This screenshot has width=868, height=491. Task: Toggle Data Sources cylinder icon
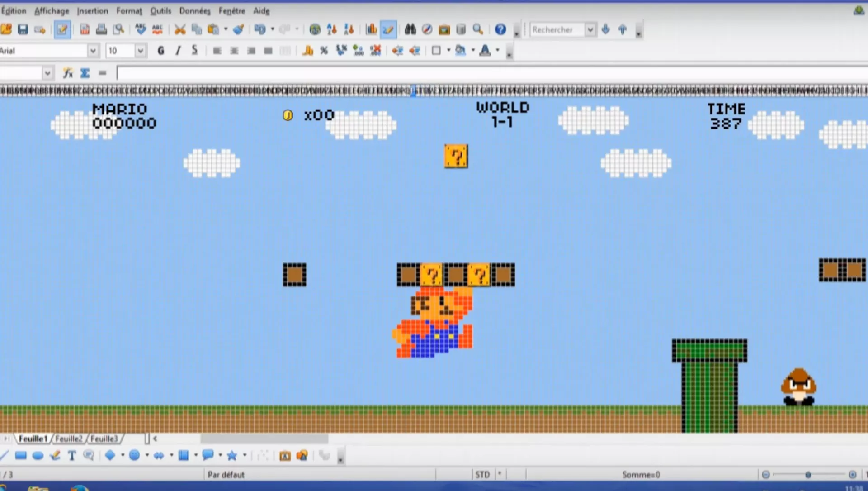coord(461,30)
